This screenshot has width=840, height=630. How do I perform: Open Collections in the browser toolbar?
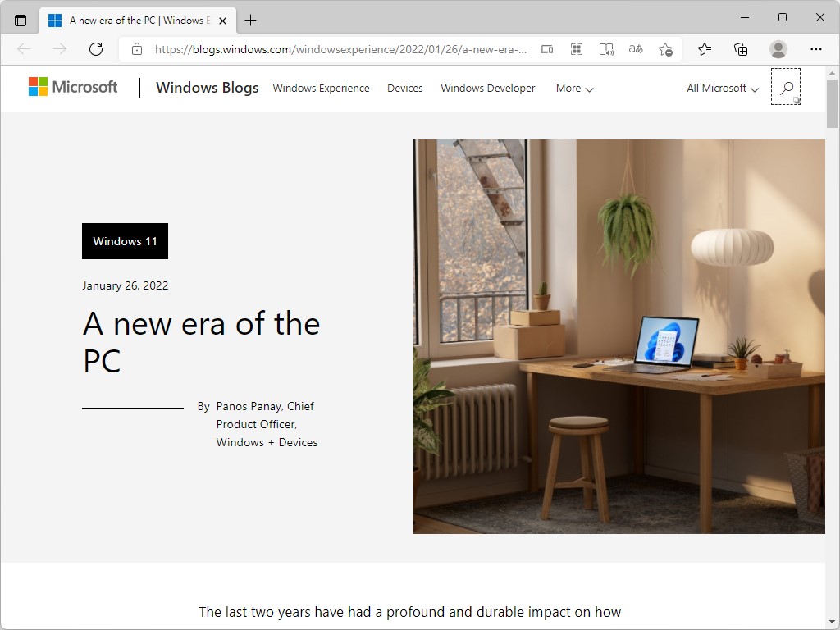coord(741,49)
